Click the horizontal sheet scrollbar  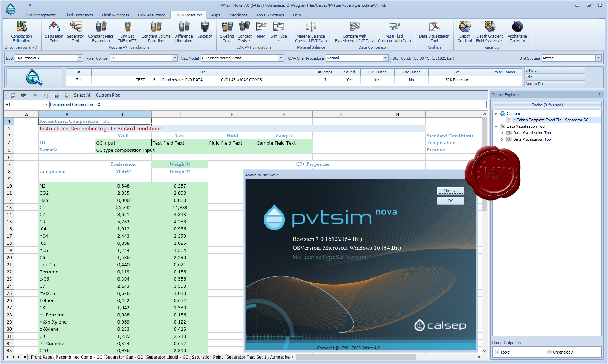(356, 357)
